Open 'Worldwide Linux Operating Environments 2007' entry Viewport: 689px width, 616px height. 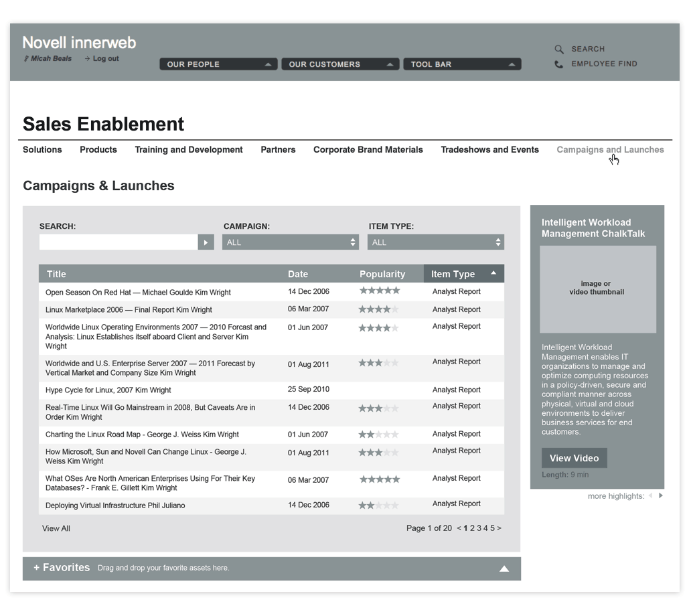tap(156, 337)
